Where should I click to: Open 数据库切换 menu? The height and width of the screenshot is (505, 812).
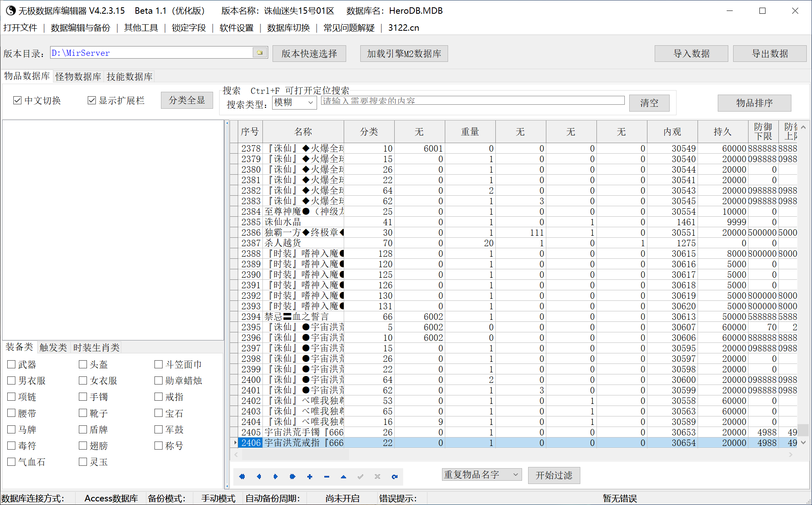[288, 28]
